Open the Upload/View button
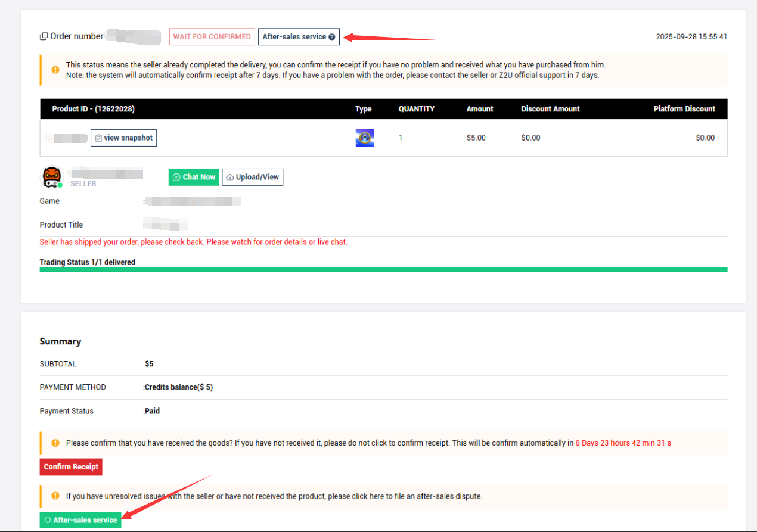Image resolution: width=757 pixels, height=532 pixels. pyautogui.click(x=253, y=177)
